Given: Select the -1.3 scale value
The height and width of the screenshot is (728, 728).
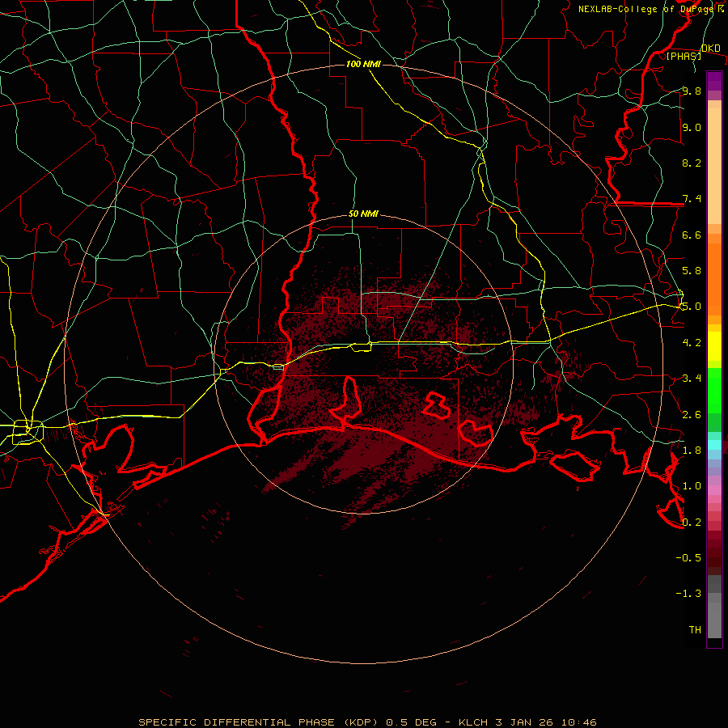Looking at the screenshot, I should 688,594.
